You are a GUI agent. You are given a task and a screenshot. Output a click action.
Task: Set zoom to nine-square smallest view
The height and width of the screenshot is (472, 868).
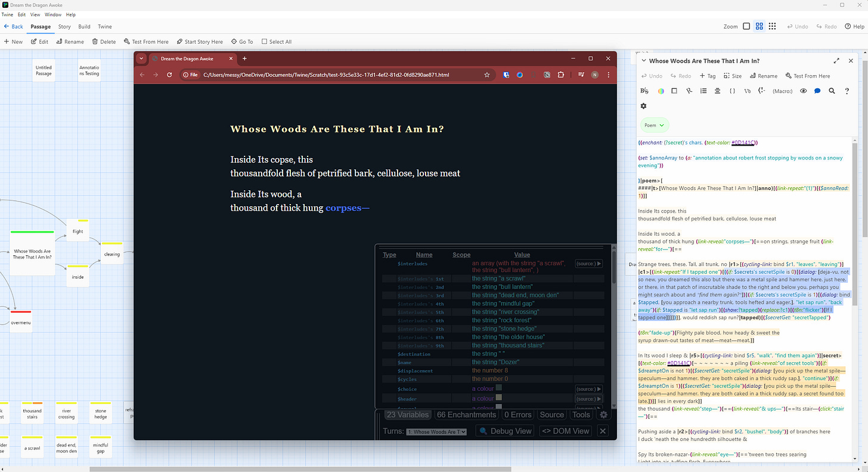[x=772, y=26]
